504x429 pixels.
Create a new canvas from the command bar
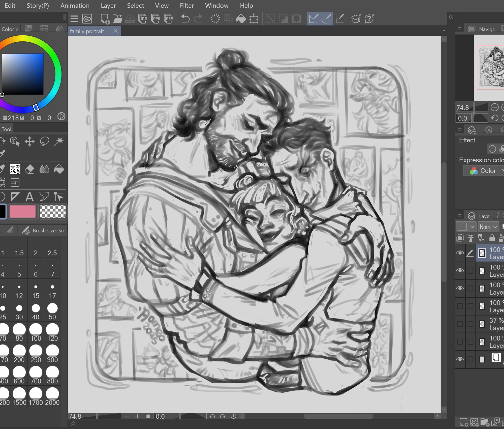[105, 19]
